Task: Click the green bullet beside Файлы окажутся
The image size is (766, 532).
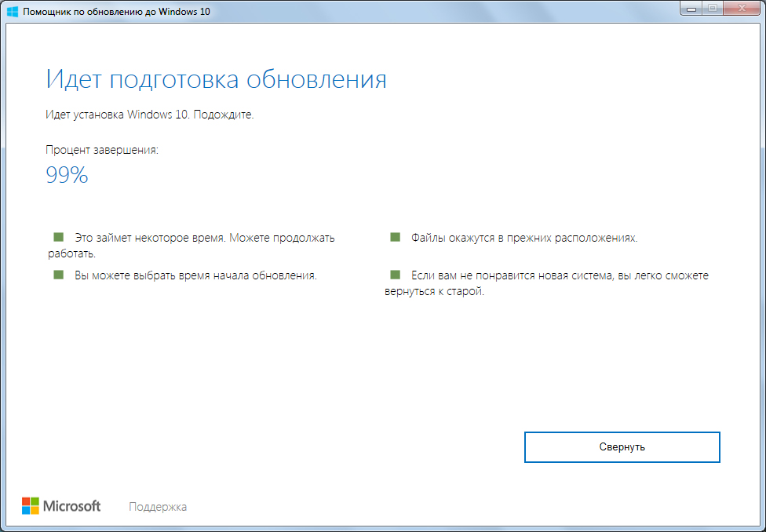Action: point(396,238)
